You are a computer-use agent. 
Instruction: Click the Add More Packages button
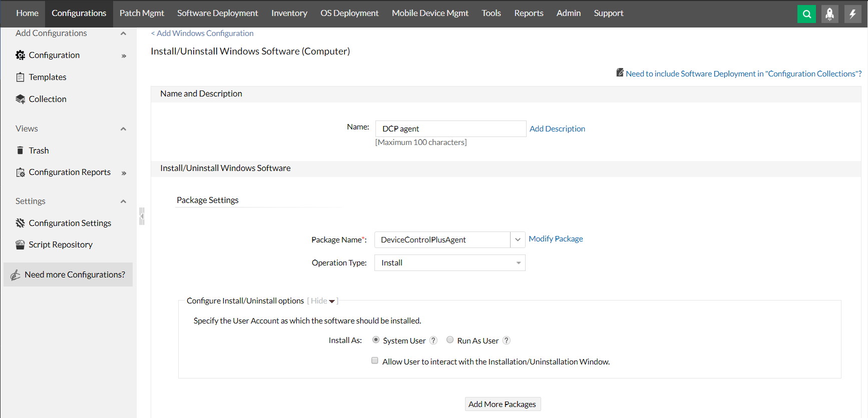pos(502,404)
